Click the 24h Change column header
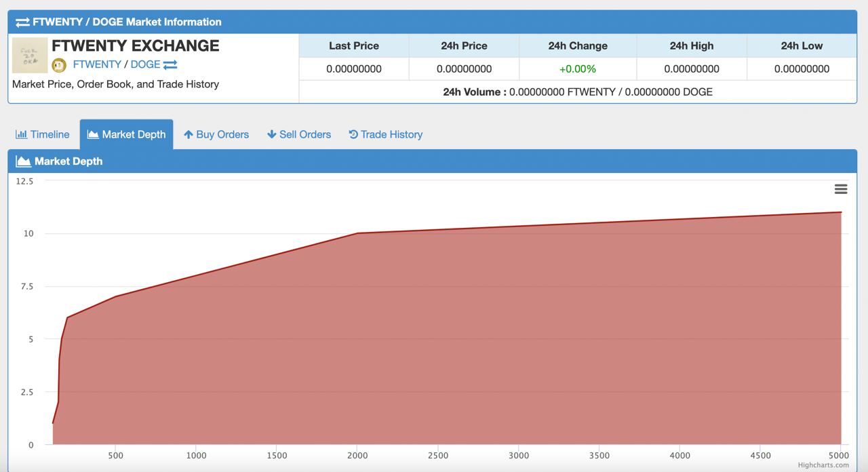 coord(578,46)
